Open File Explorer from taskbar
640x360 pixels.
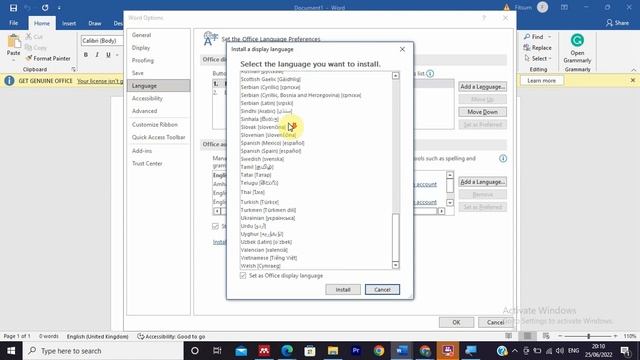pos(333,351)
